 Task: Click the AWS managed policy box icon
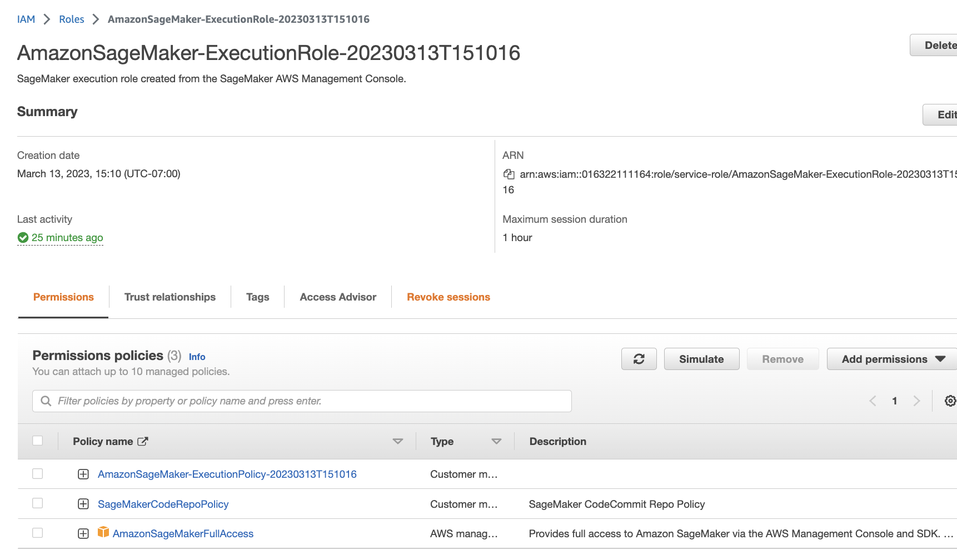[103, 532]
